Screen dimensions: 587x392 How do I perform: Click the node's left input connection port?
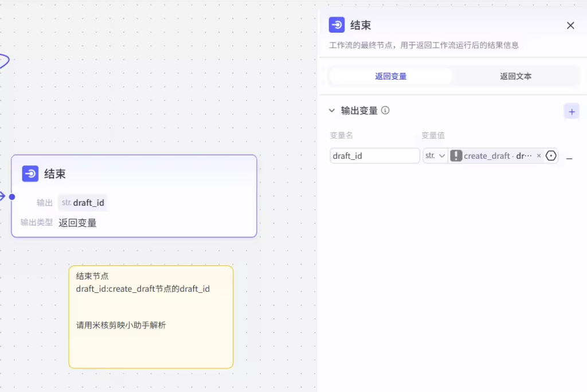[11, 197]
